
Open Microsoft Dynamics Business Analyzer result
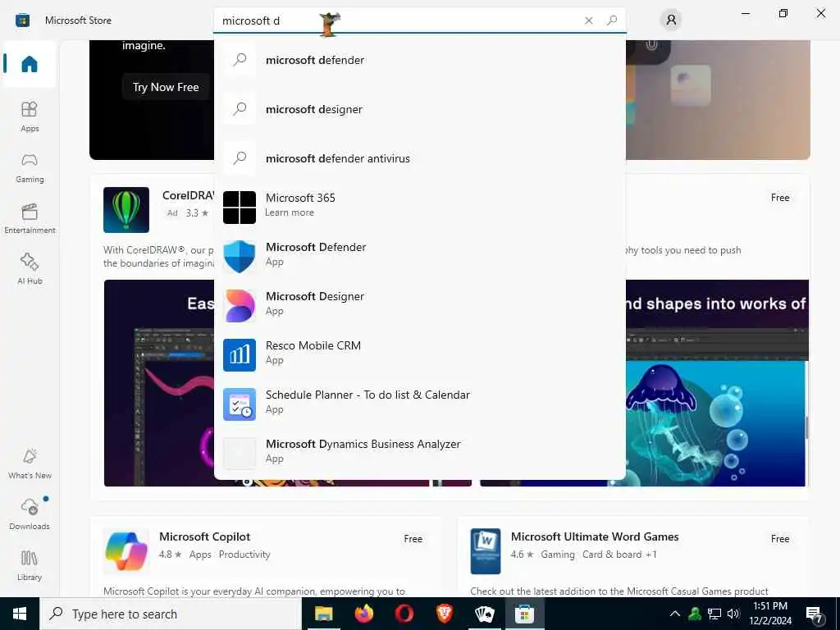click(419, 453)
